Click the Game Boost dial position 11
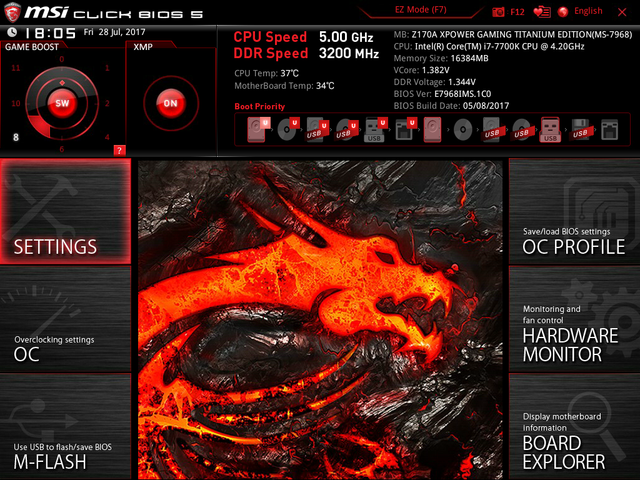The image size is (640, 480). (16, 68)
